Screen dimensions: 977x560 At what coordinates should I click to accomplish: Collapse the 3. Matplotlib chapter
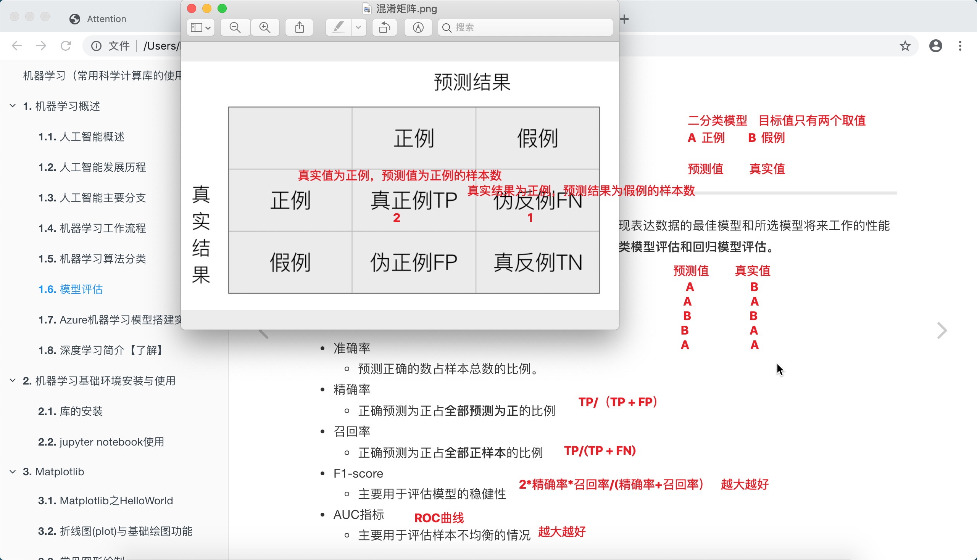(x=13, y=471)
